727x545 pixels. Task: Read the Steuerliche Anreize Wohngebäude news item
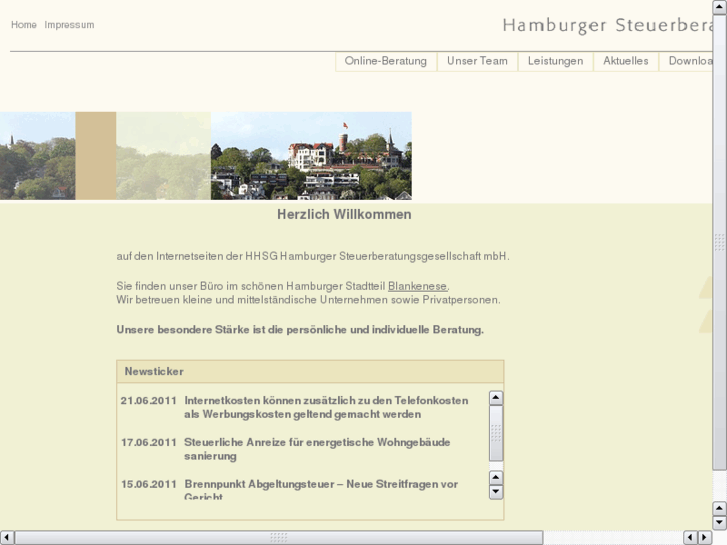click(x=317, y=449)
